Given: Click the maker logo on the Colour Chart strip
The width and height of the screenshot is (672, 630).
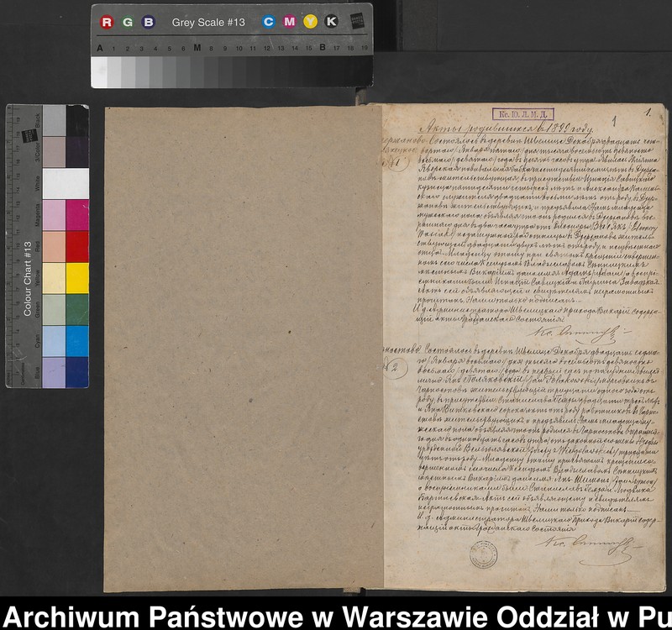Looking at the screenshot, I should (29, 136).
